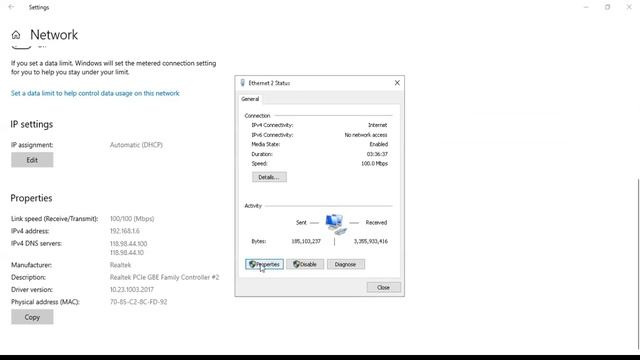Click DNS server 118.98.44.10
This screenshot has height=360, width=640.
pos(127,253)
